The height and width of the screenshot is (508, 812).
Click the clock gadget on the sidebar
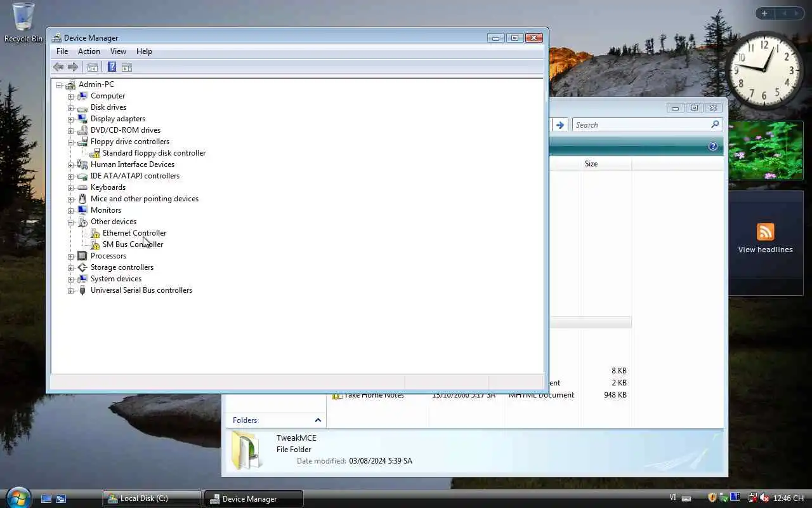(x=764, y=69)
